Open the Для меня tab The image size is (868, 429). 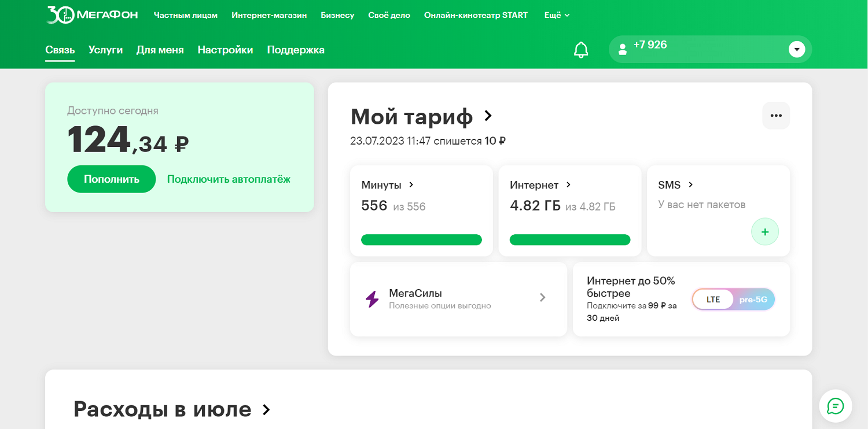point(160,50)
